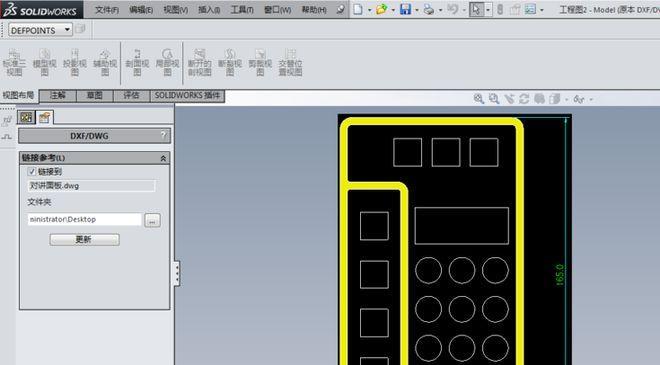Collapse the 链接参考 section
Screen dimensions: 660x365
(163, 158)
